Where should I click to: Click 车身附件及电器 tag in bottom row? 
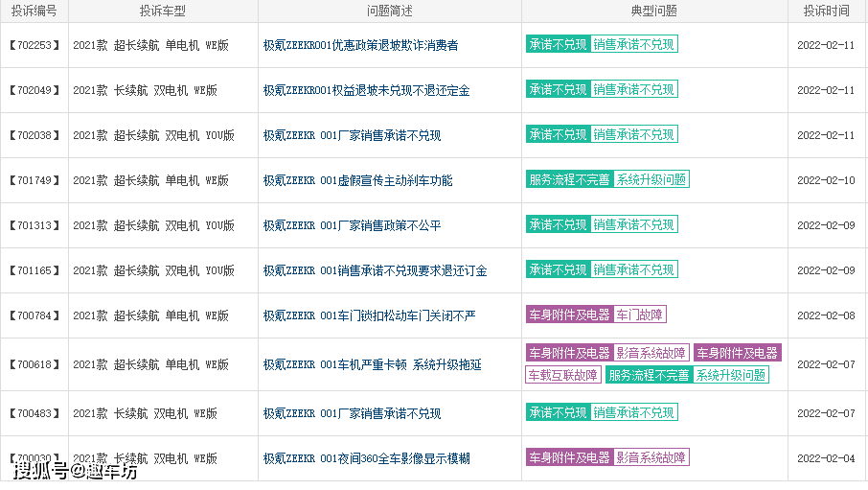point(570,457)
